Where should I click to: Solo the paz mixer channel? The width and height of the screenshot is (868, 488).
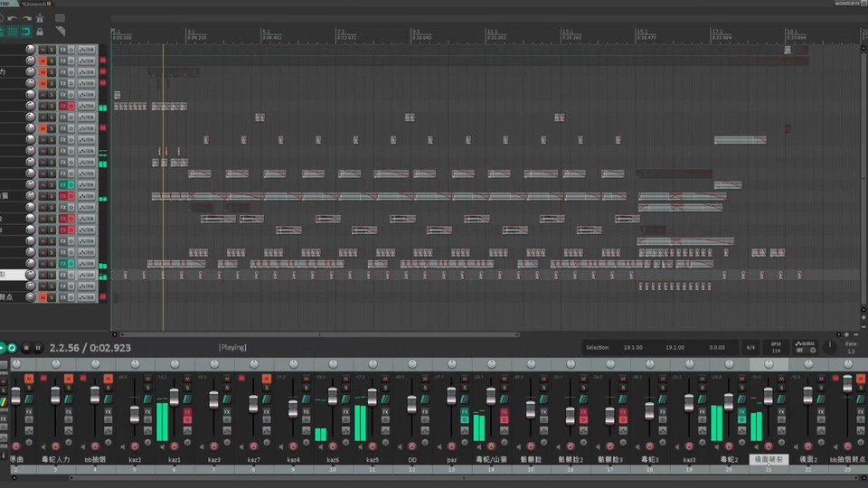point(466,388)
